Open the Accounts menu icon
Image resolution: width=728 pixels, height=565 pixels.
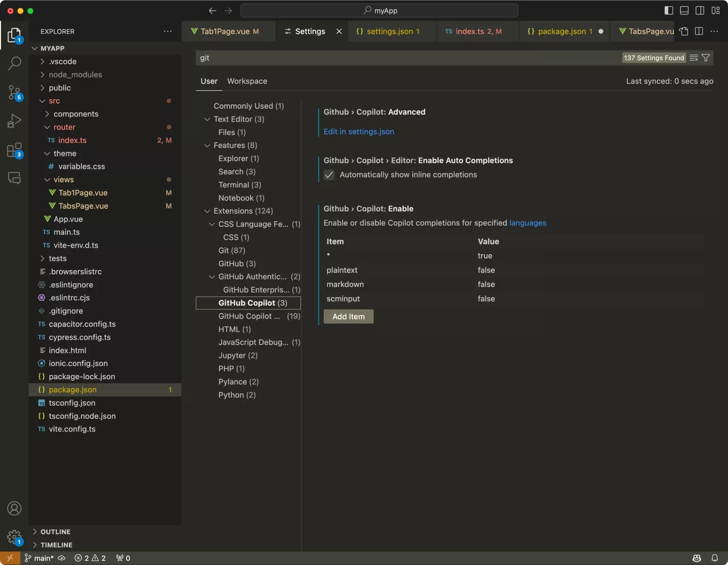(14, 508)
